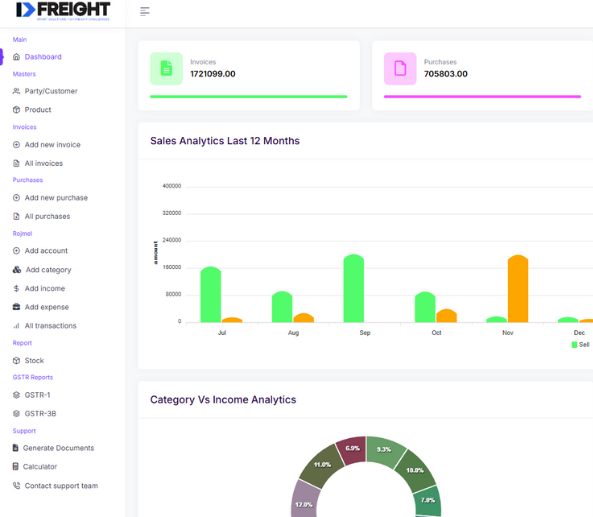593x517 pixels.
Task: Go to Add expense
Action: click(x=47, y=307)
